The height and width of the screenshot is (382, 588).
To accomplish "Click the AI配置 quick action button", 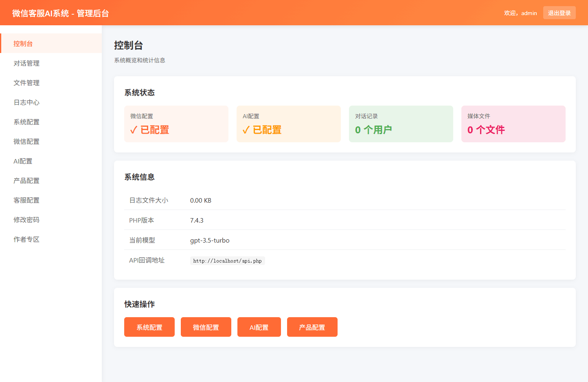I will pos(259,327).
